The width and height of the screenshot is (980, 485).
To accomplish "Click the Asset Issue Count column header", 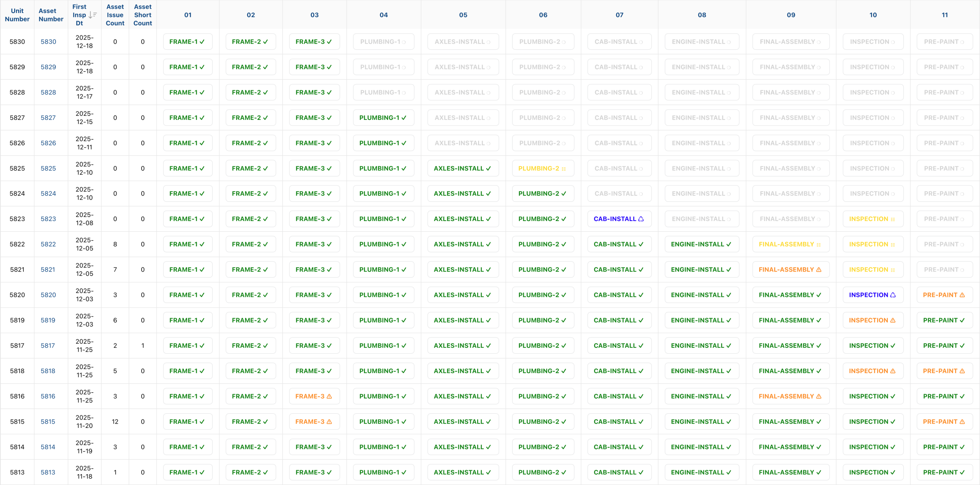I will point(115,15).
